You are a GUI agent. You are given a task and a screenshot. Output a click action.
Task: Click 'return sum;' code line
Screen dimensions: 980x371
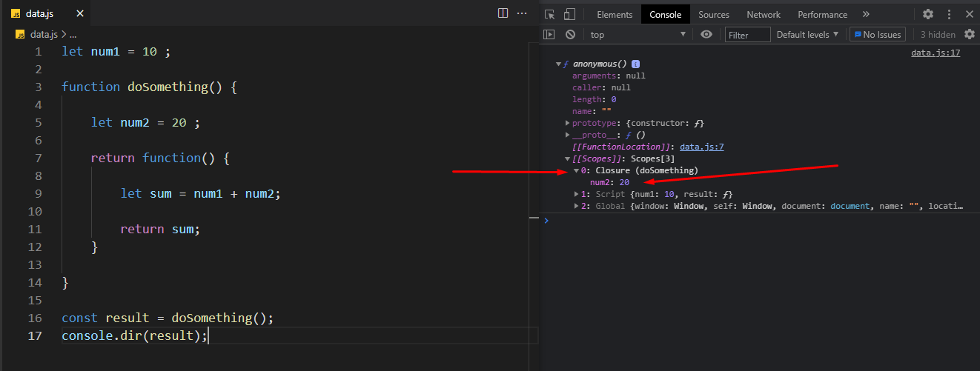(160, 229)
